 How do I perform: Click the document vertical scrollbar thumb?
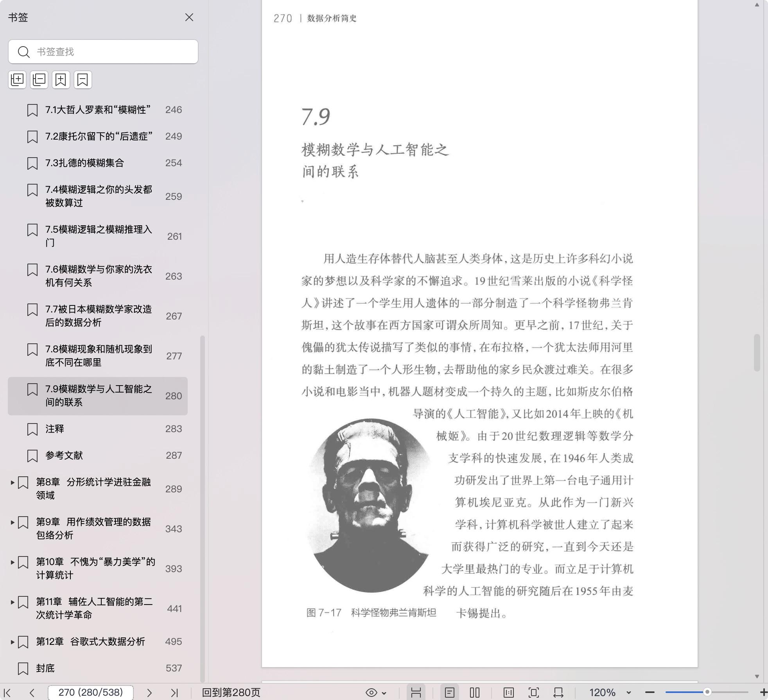coord(757,353)
